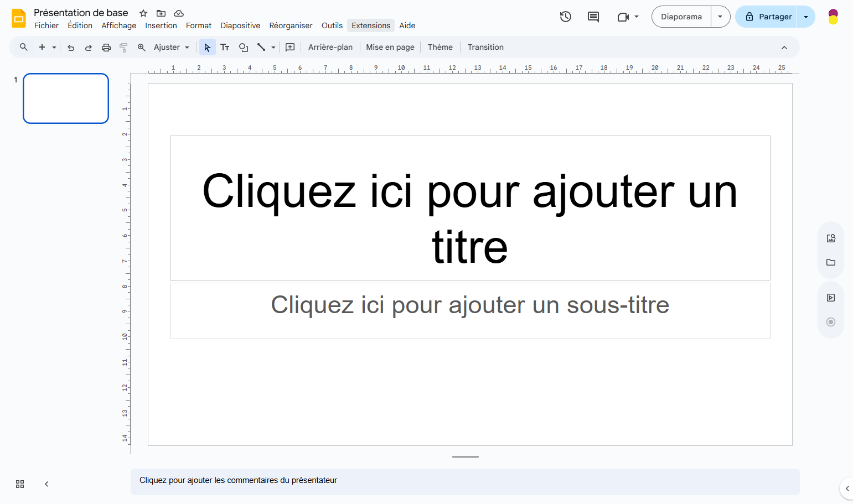Select the line drawing tool

point(261,47)
